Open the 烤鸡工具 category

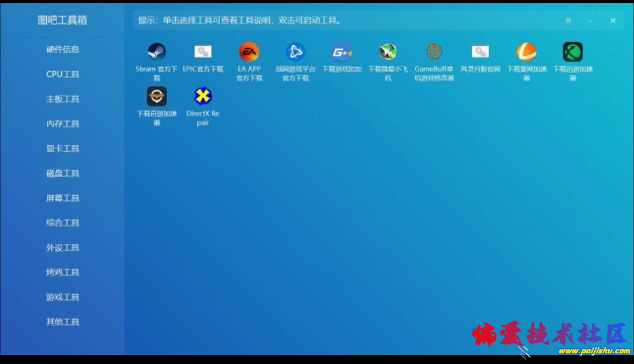click(x=62, y=273)
